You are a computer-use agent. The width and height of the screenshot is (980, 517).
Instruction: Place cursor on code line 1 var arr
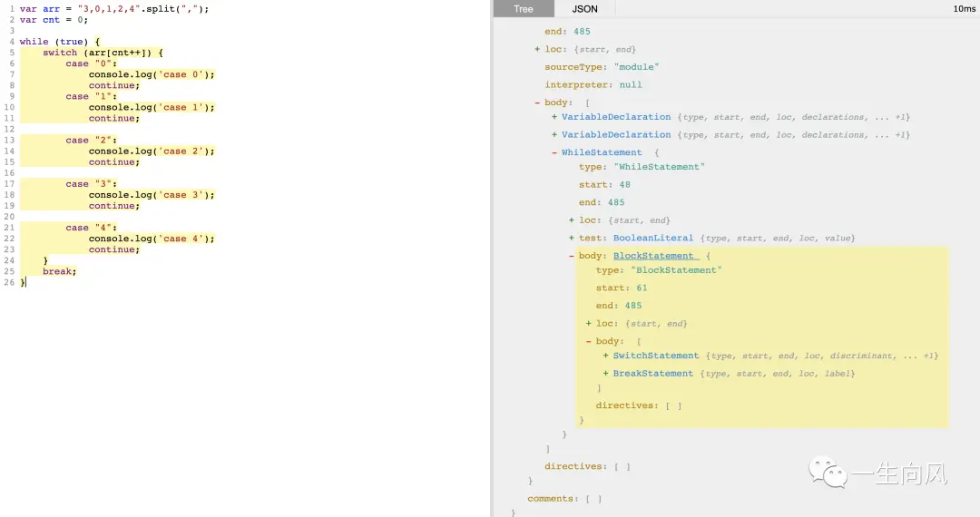pyautogui.click(x=114, y=9)
